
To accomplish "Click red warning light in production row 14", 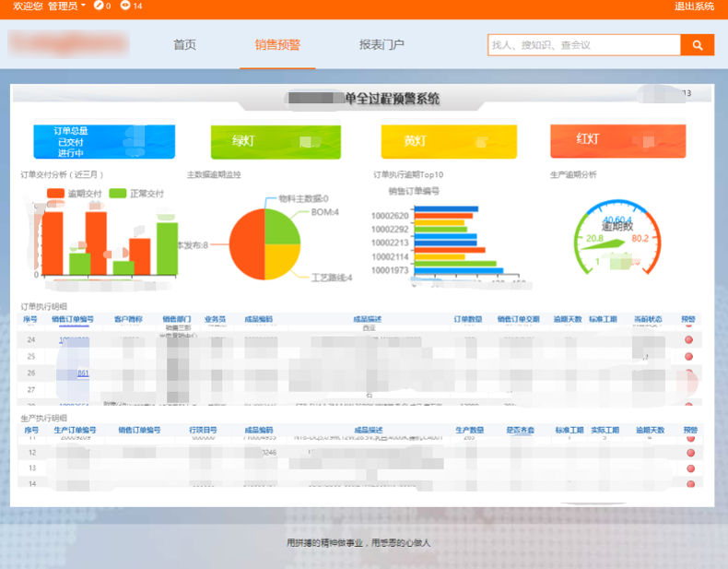I will [x=691, y=484].
